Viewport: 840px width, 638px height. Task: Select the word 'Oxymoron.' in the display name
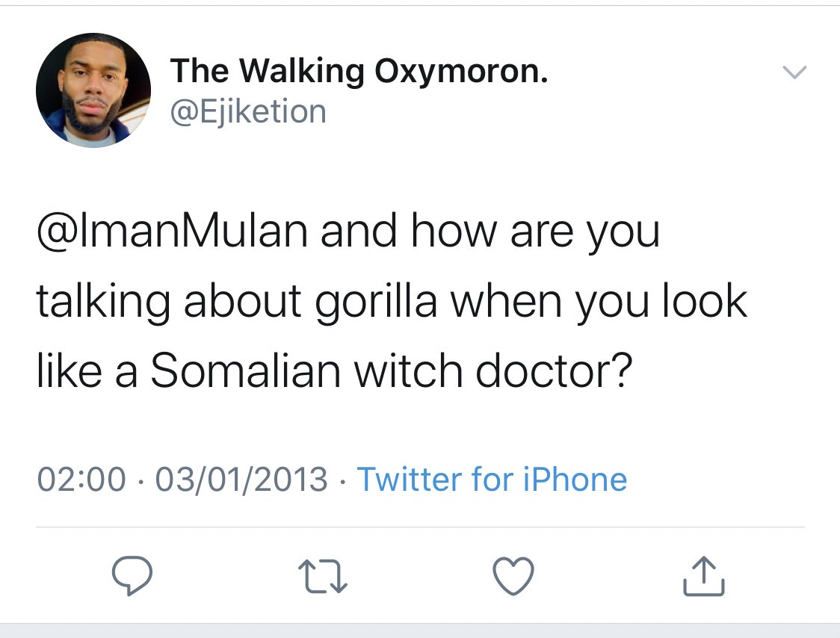click(461, 72)
